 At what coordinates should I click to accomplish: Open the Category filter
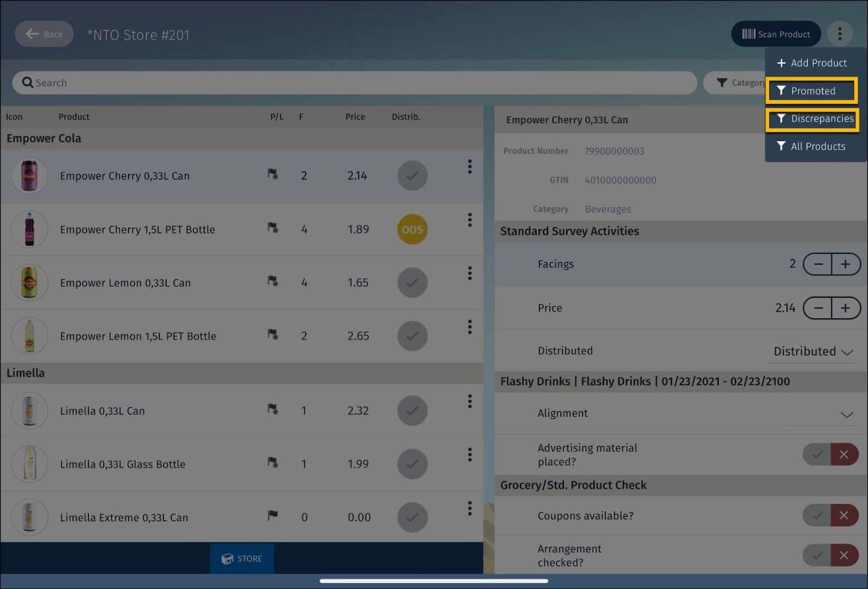click(735, 83)
